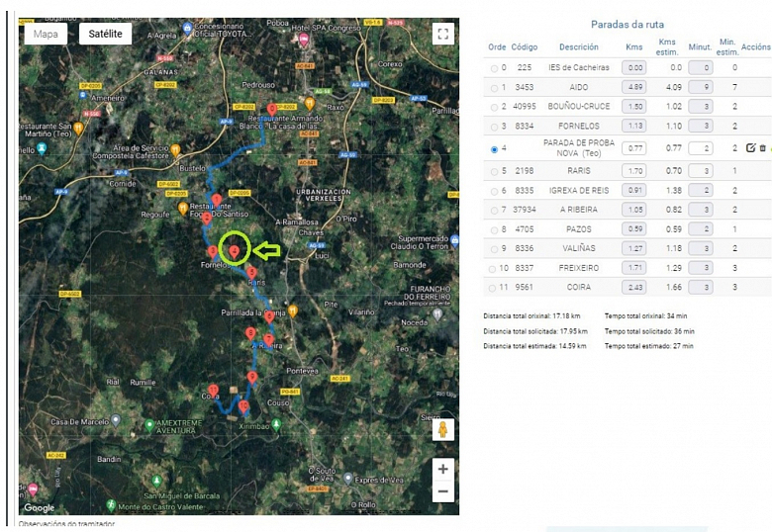Viewport: 772px width, 532px height.
Task: Select radio button for stop 5 RARIS
Action: click(495, 171)
